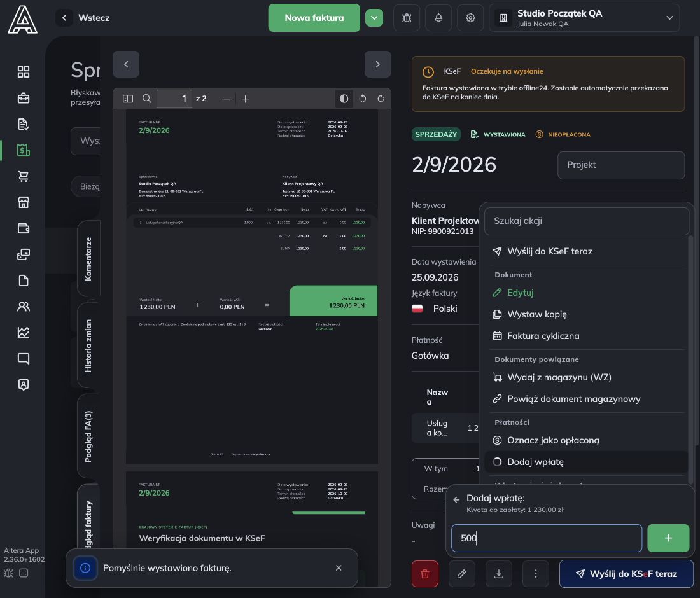Rotate the PDF preview clockwise
This screenshot has width=700, height=598.
(x=381, y=99)
